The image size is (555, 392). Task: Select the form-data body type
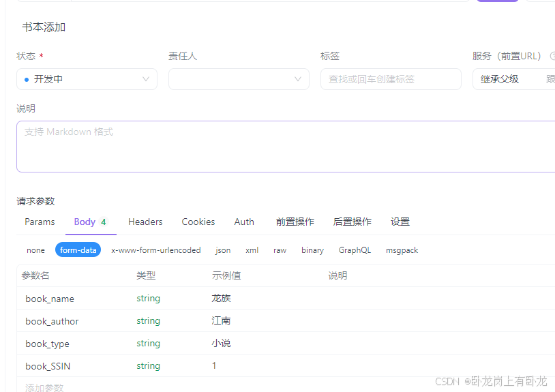(x=78, y=250)
